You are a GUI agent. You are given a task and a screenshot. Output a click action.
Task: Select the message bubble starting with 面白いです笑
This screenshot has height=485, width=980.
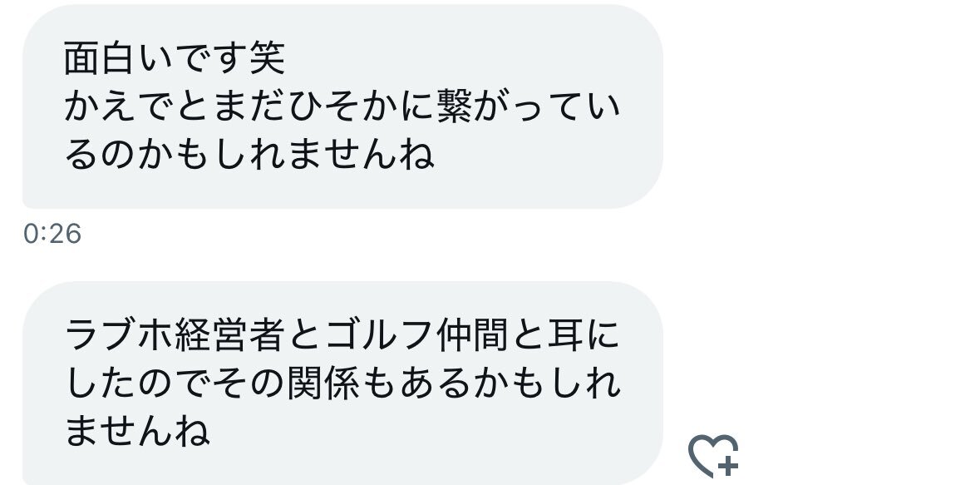342,106
